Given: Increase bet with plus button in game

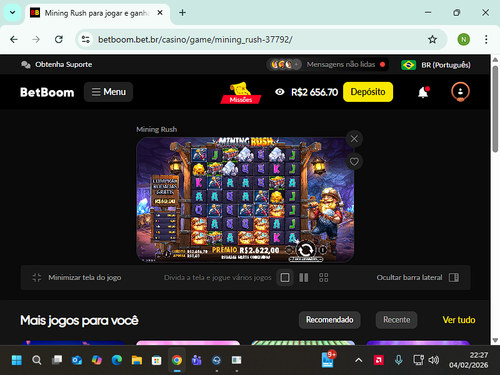Looking at the screenshot, I should (323, 250).
